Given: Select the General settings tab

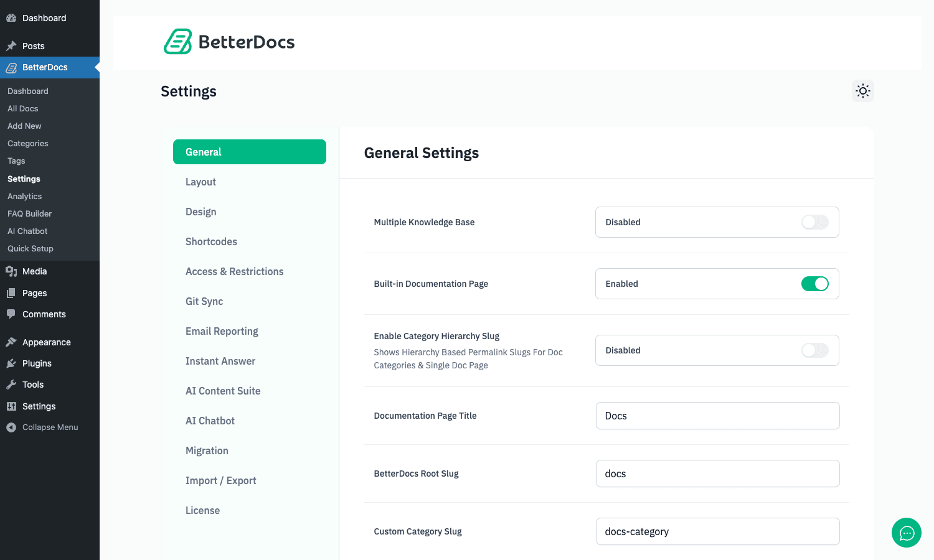Looking at the screenshot, I should 250,152.
